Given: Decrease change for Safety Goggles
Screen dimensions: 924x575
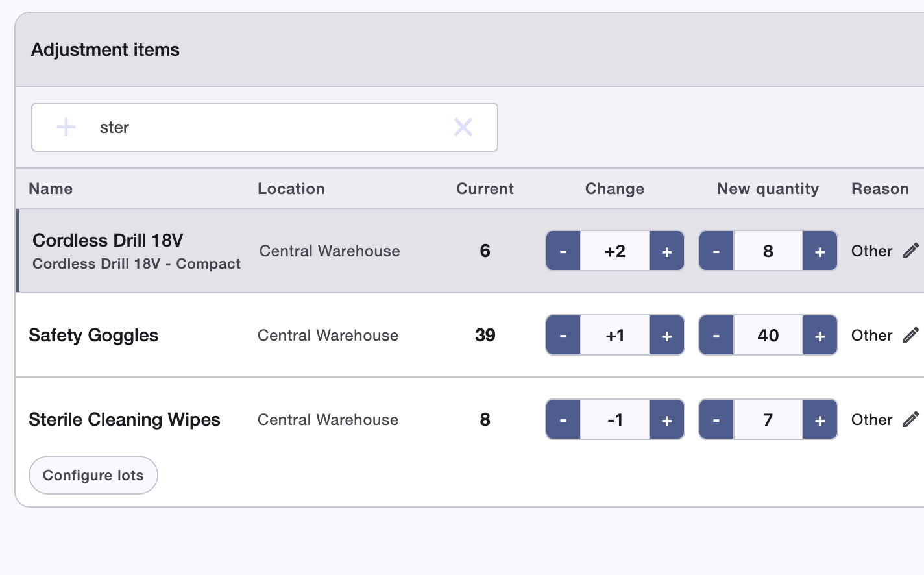Looking at the screenshot, I should pos(563,336).
